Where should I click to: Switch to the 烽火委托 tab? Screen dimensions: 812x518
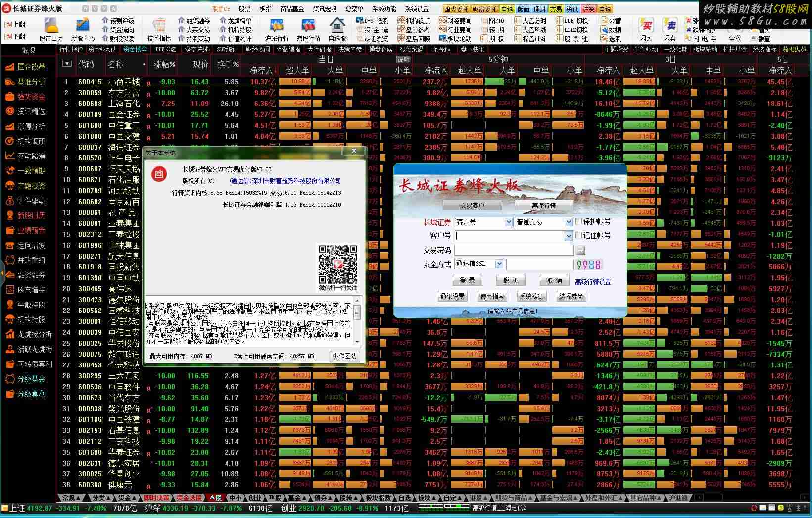tap(456, 9)
